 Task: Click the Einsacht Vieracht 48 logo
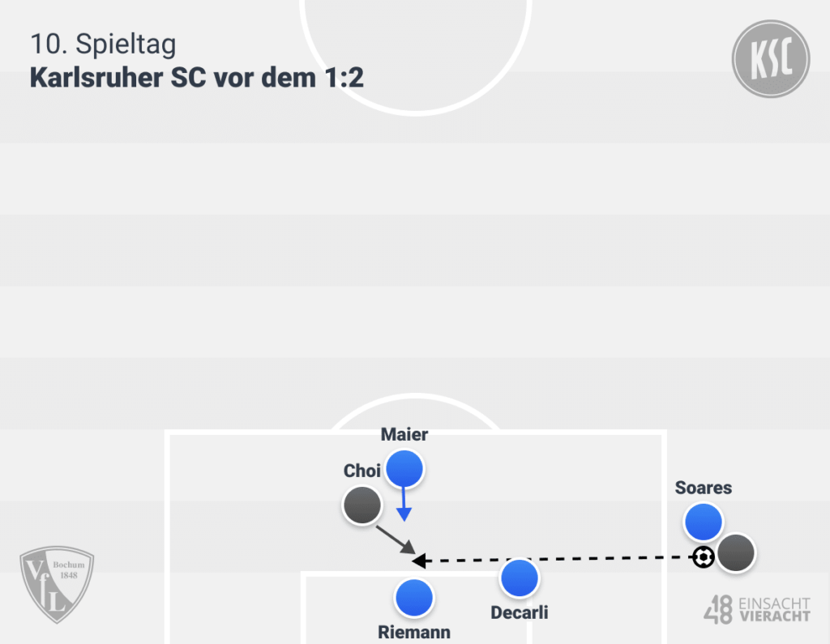pyautogui.click(x=756, y=609)
